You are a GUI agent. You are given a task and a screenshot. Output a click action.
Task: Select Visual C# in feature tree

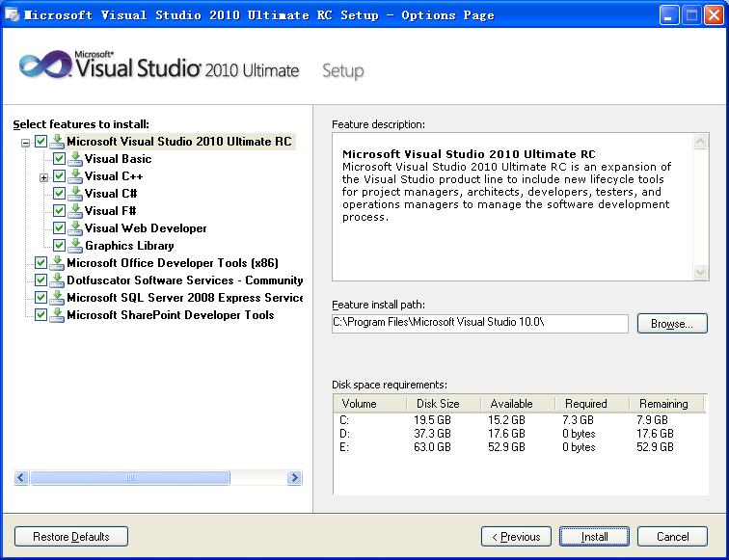(x=111, y=194)
